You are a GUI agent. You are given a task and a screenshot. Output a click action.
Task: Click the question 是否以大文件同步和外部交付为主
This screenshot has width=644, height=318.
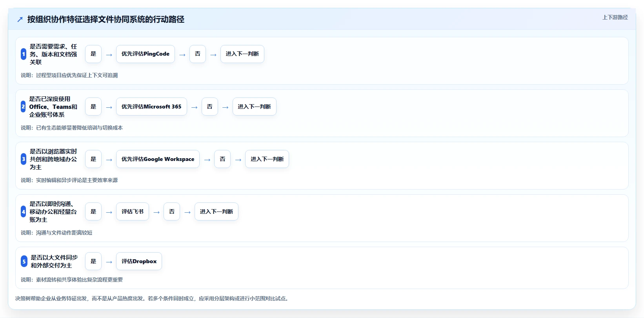[x=55, y=261]
